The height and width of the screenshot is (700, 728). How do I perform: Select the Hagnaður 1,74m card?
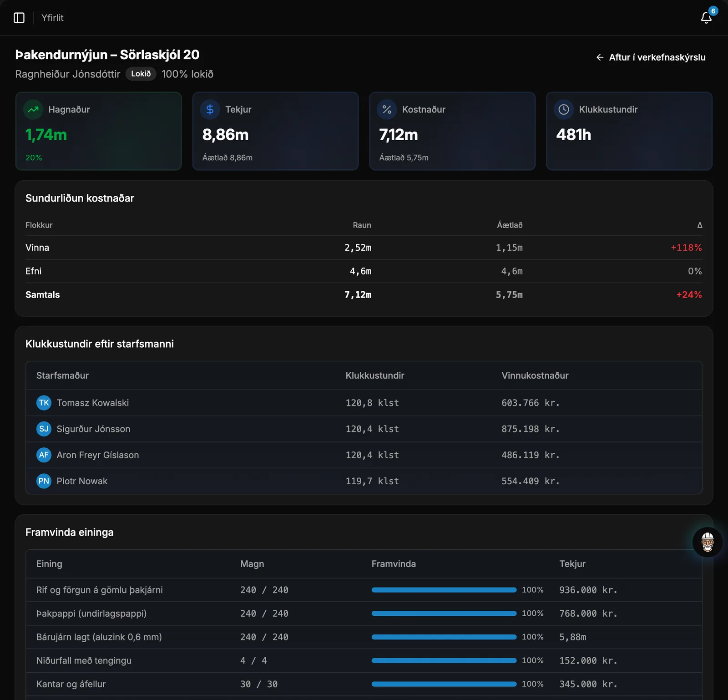[99, 131]
